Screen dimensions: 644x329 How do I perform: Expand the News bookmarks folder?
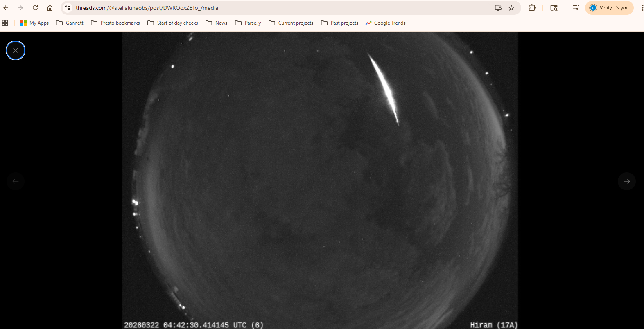coord(217,23)
